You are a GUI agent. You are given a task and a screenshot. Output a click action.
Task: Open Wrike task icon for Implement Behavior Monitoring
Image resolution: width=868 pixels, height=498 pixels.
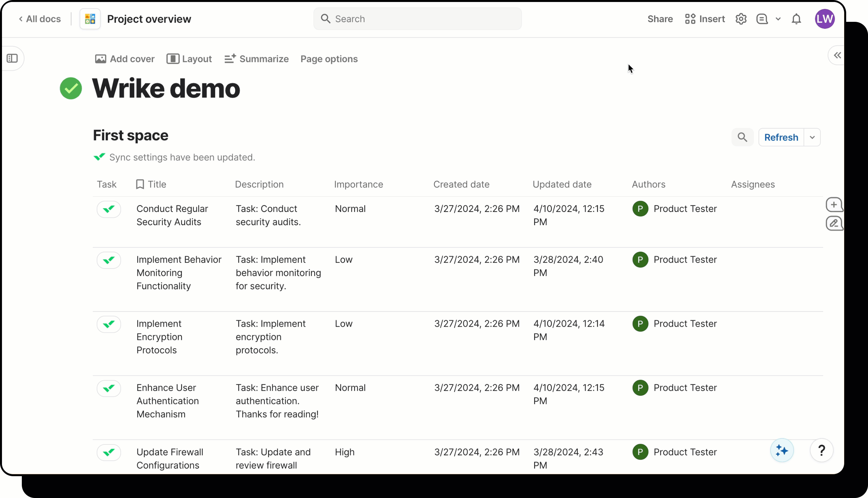point(109,260)
